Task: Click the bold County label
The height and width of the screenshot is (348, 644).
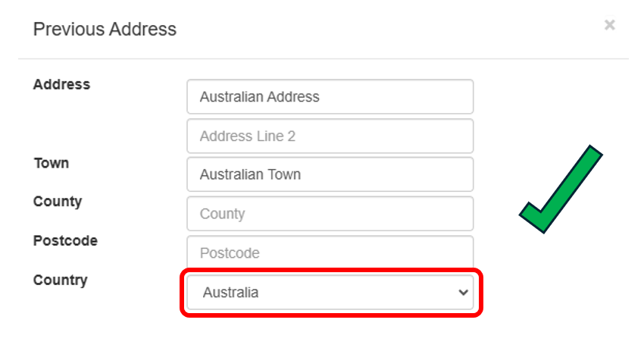Action: [58, 202]
